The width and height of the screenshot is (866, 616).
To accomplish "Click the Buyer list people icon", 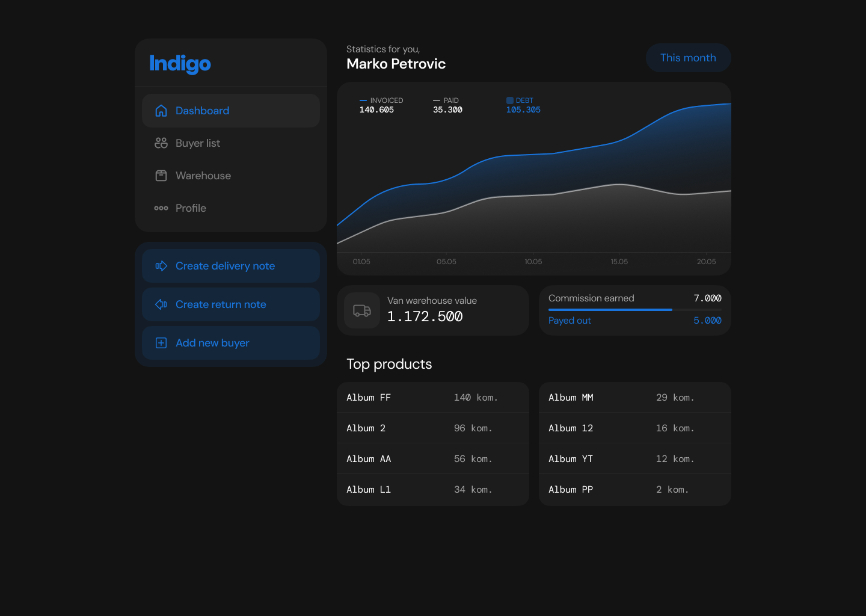I will pyautogui.click(x=161, y=143).
